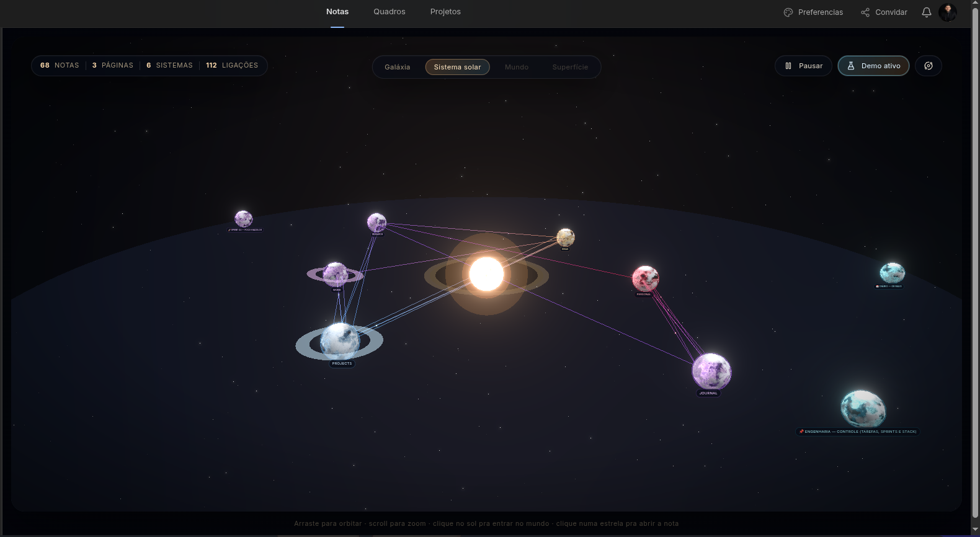Click the 6 SISTEMAS counter

(x=169, y=65)
